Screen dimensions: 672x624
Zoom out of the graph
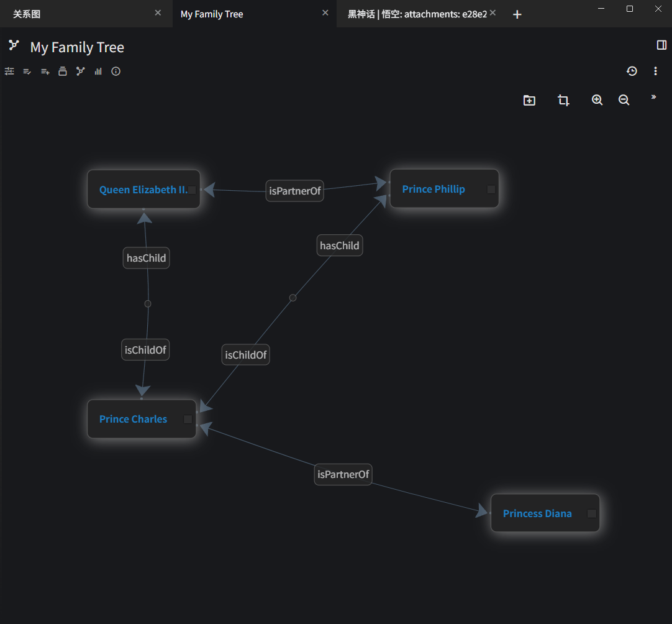(624, 100)
